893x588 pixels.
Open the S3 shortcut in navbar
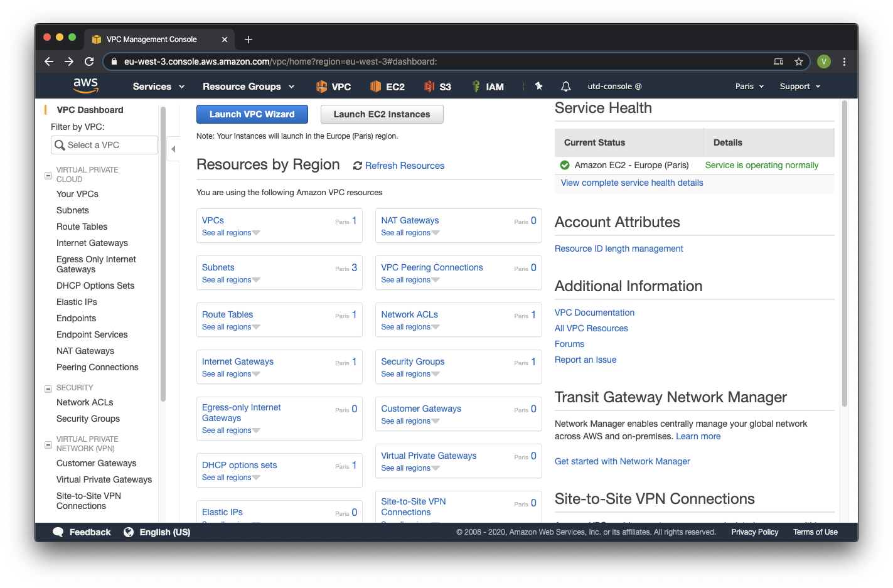tap(437, 87)
